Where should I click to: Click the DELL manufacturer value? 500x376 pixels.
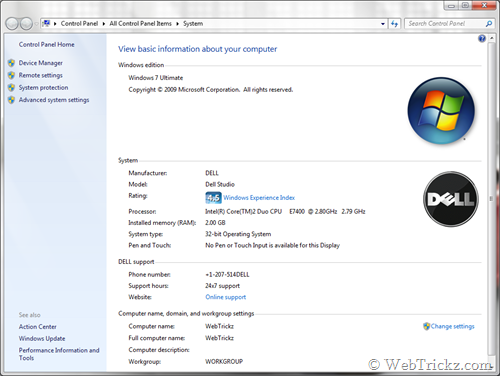(x=212, y=173)
